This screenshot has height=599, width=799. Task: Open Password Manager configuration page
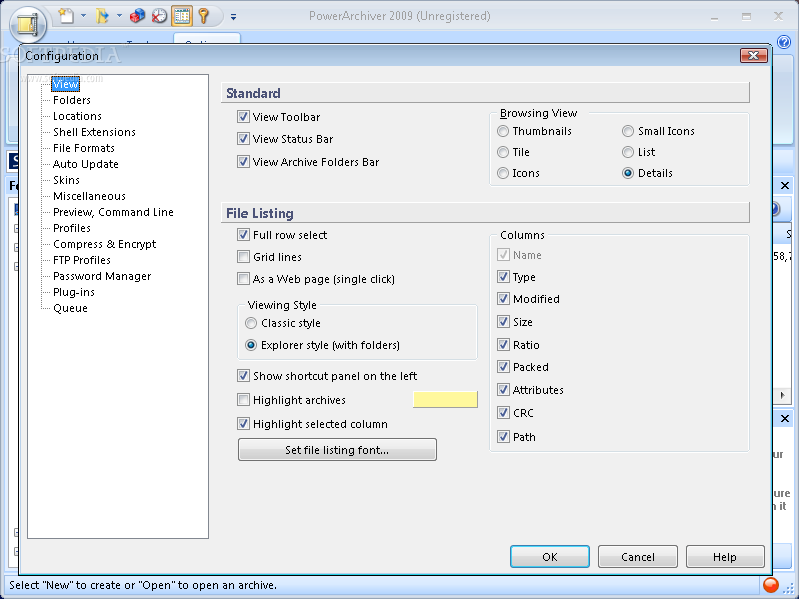tap(102, 276)
